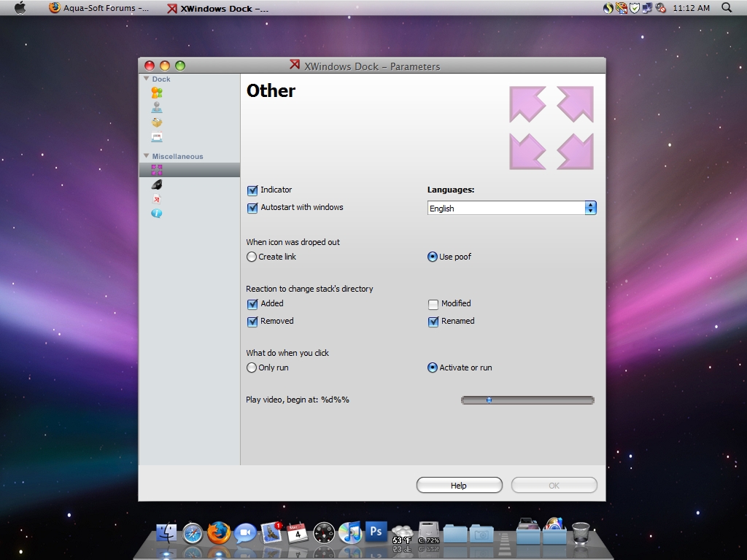Open the black hat icon under Miscellaneous
The width and height of the screenshot is (747, 560).
[157, 184]
